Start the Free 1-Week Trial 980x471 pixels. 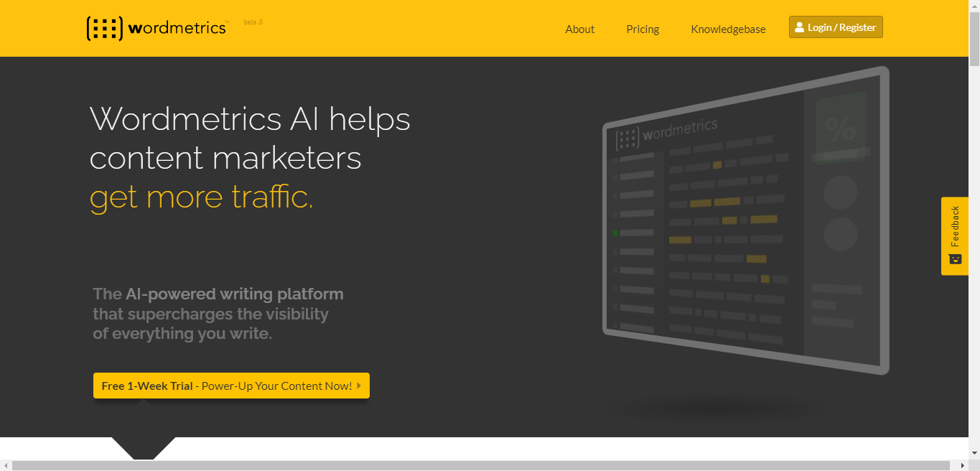tap(231, 386)
